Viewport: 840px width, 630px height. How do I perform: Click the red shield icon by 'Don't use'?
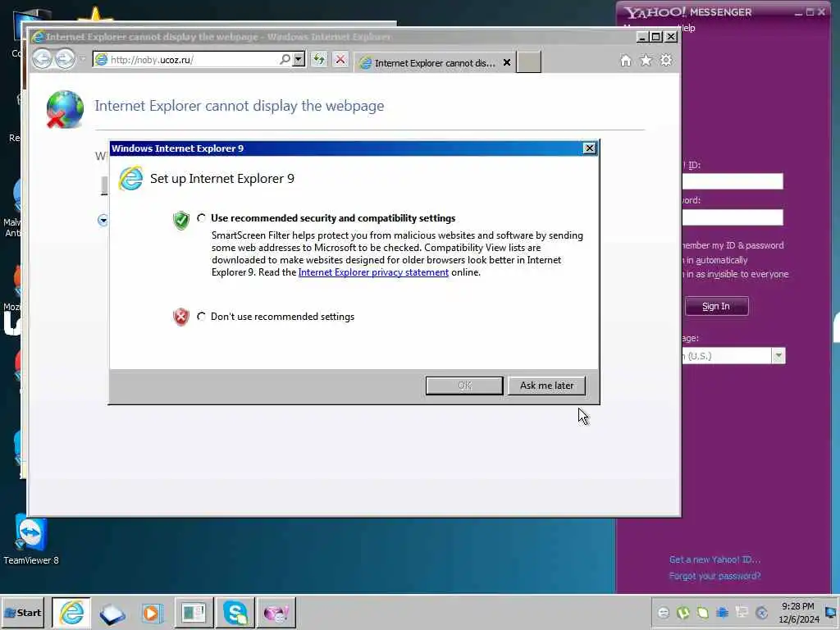click(181, 317)
